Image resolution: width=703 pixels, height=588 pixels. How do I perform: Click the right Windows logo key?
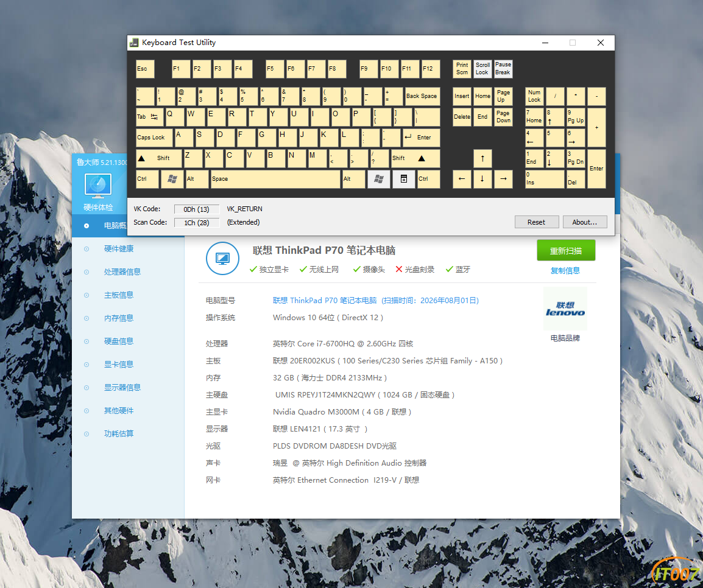coord(379,179)
